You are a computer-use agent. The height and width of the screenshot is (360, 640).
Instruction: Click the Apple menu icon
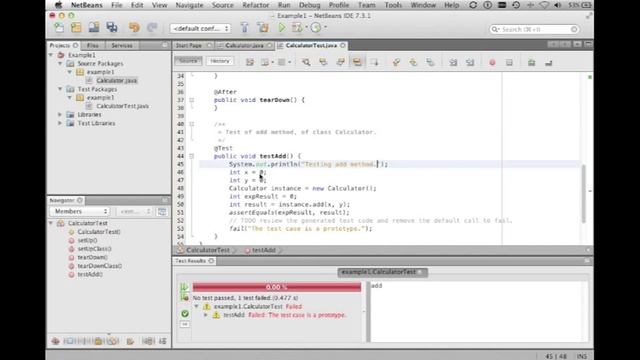[x=58, y=5]
